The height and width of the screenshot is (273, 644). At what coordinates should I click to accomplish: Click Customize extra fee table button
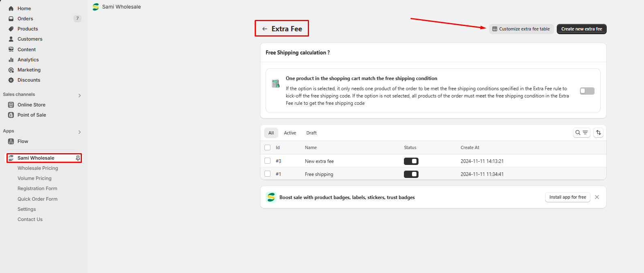[x=521, y=29]
